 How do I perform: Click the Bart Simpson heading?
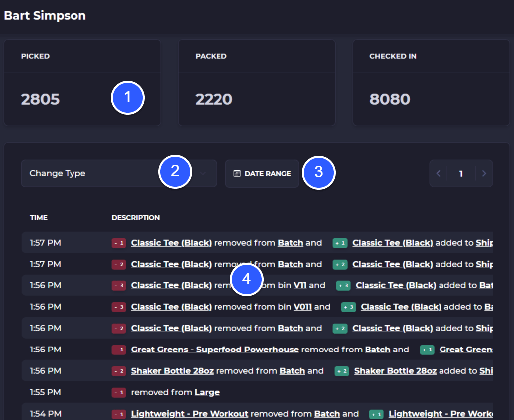click(45, 16)
